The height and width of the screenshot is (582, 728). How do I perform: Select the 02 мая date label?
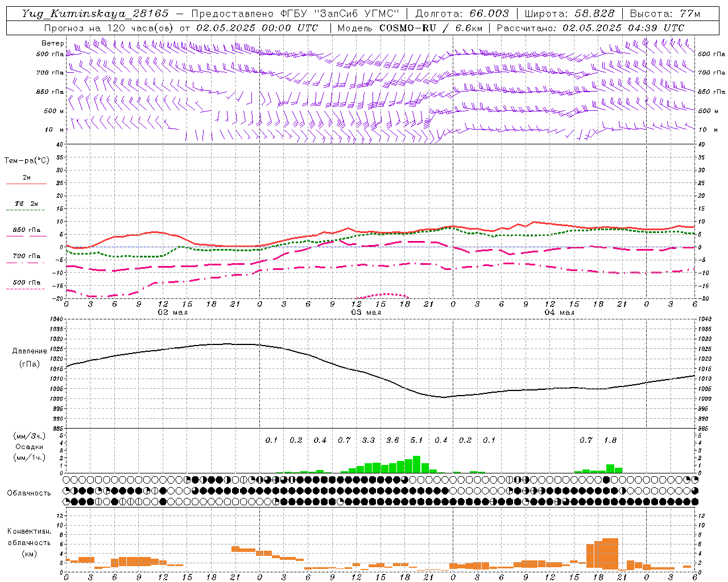point(172,313)
